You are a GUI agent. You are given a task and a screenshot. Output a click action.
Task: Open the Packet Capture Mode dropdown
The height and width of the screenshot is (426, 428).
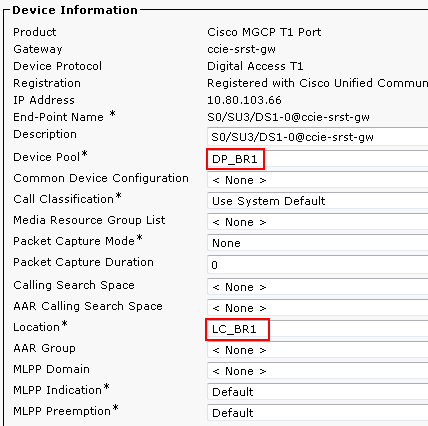point(317,243)
